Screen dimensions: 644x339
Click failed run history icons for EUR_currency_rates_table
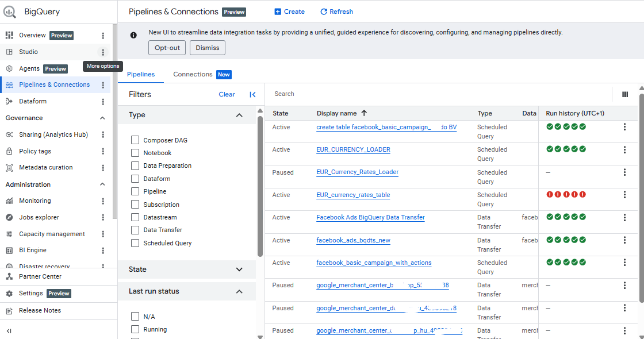tap(566, 195)
